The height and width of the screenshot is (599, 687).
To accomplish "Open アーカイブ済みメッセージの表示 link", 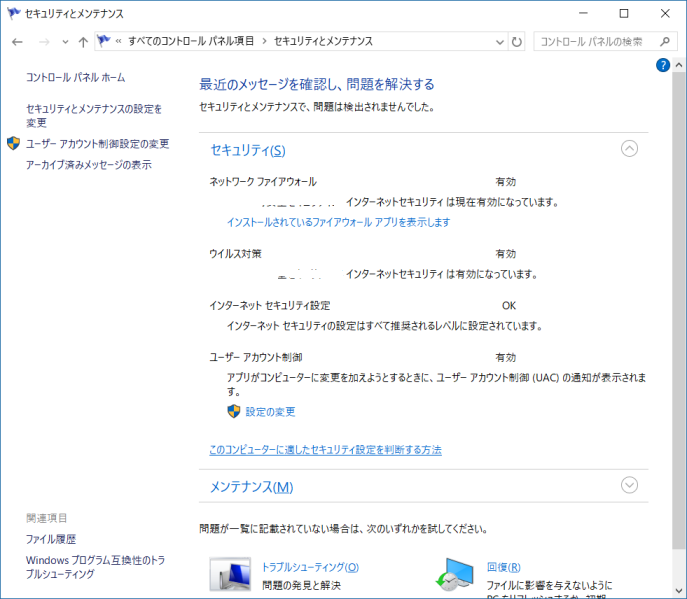I will tap(89, 165).
